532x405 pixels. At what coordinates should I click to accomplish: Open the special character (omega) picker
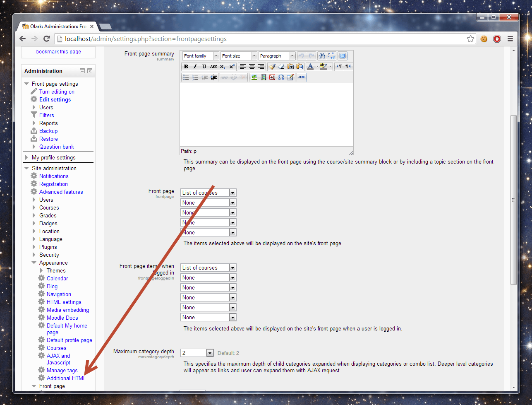pos(281,77)
